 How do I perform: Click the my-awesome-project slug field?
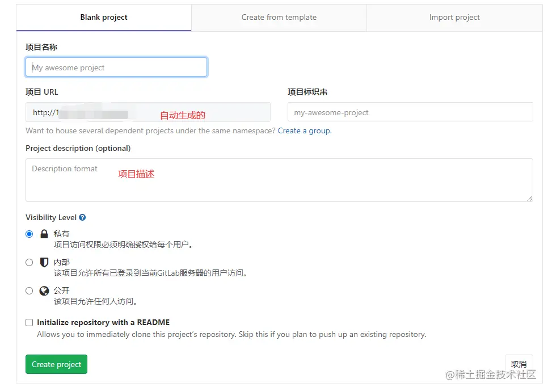[410, 112]
